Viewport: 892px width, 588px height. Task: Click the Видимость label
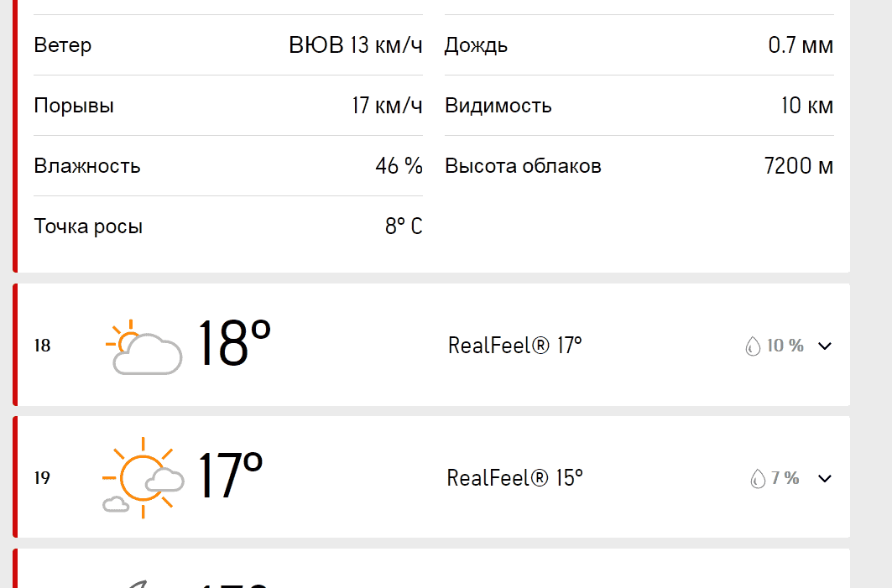pos(498,106)
